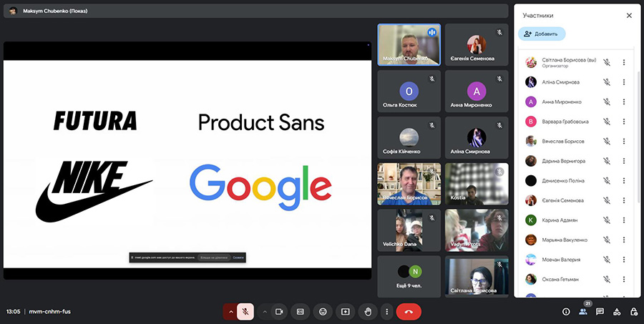The image size is (644, 324).
Task: Raise your hand in the meeting
Action: tap(368, 312)
